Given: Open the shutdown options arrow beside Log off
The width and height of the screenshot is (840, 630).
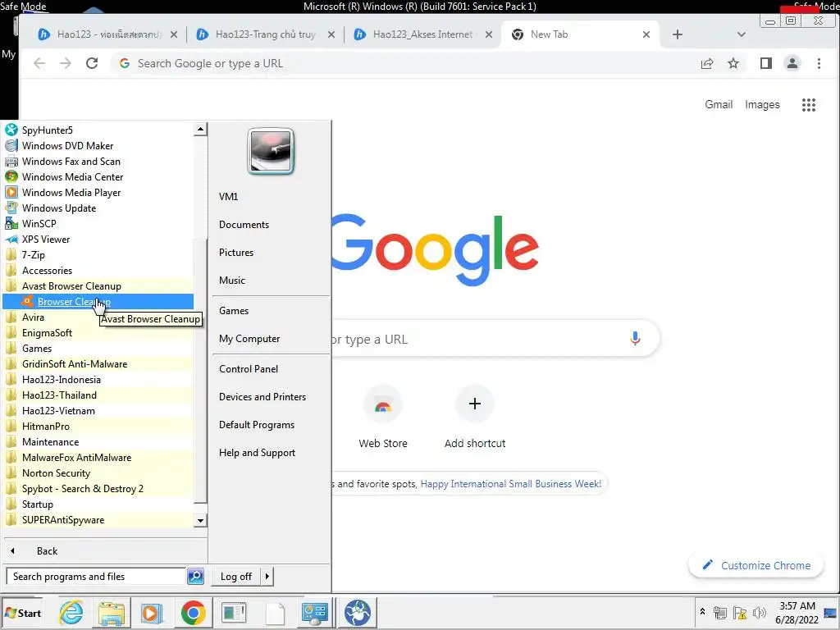Looking at the screenshot, I should pyautogui.click(x=267, y=577).
